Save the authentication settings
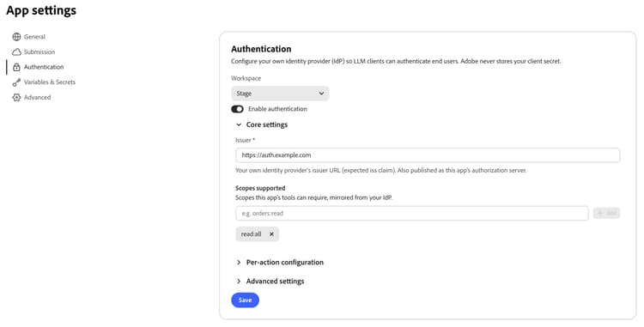This screenshot has height=327, width=644. (246, 300)
